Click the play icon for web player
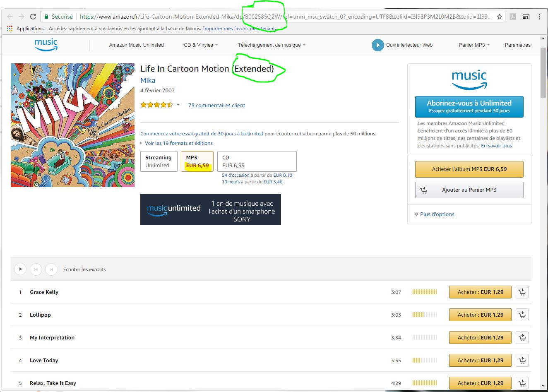 point(377,45)
